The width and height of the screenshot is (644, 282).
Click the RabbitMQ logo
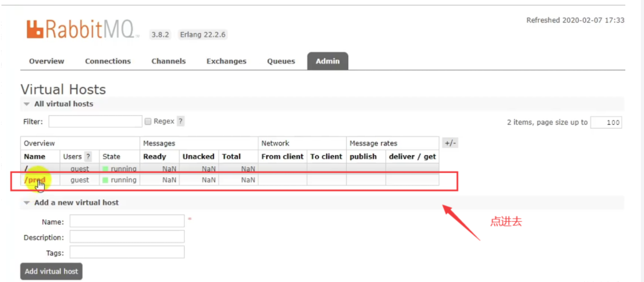[x=83, y=30]
